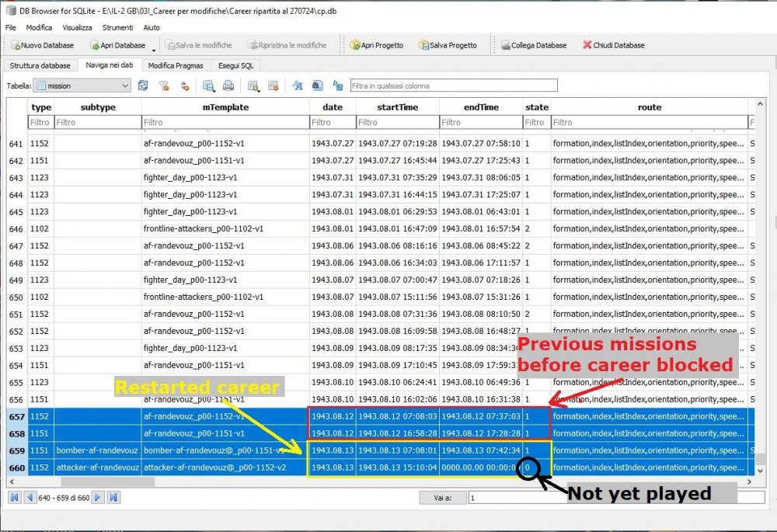Image resolution: width=777 pixels, height=532 pixels.
Task: Click the insert new record icon
Action: click(253, 85)
